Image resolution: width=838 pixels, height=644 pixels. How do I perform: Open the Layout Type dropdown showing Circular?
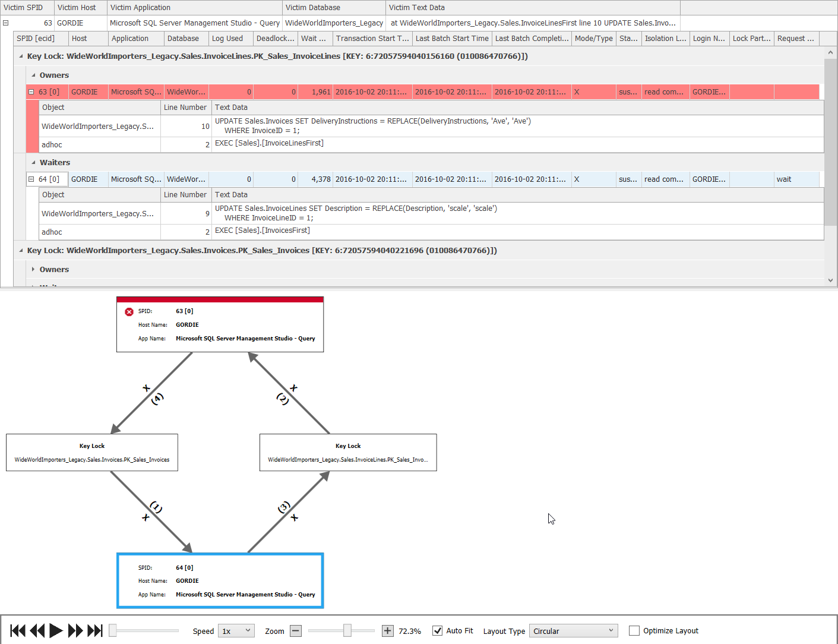[x=573, y=631]
